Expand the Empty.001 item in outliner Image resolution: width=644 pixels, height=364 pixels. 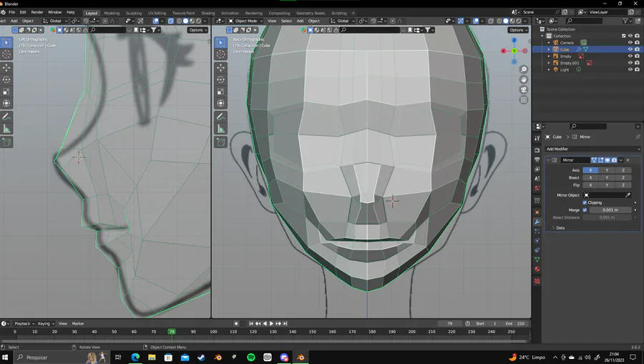(549, 63)
